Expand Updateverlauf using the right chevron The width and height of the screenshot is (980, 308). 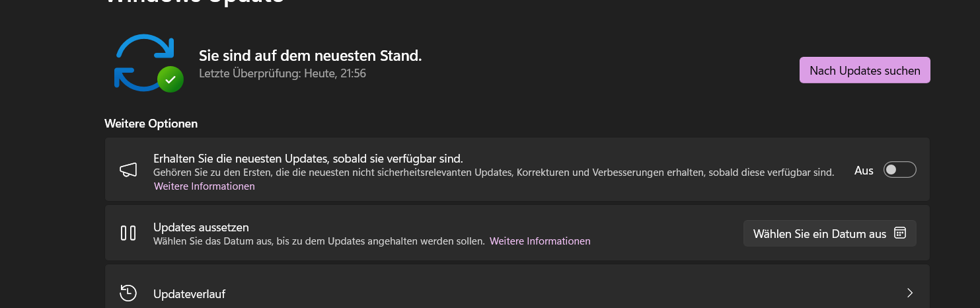pos(910,293)
